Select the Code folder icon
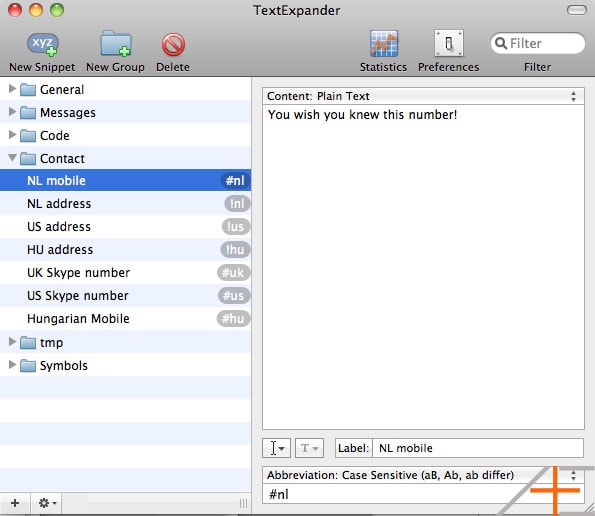This screenshot has width=595, height=516. pos(28,135)
